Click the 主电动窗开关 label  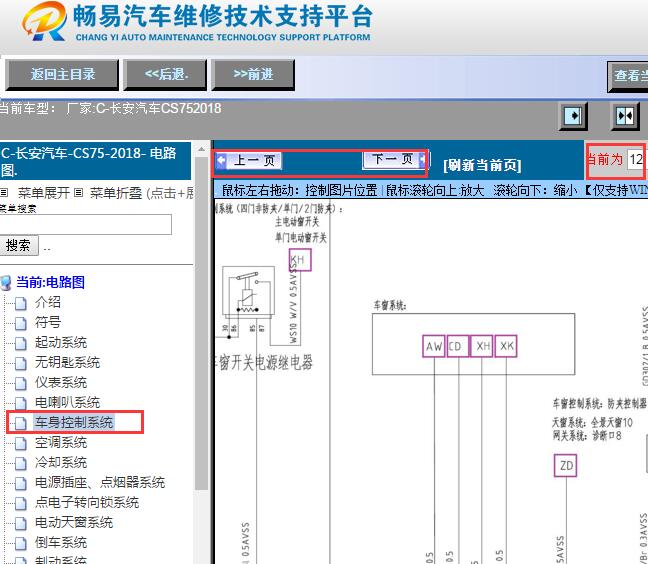point(297,222)
